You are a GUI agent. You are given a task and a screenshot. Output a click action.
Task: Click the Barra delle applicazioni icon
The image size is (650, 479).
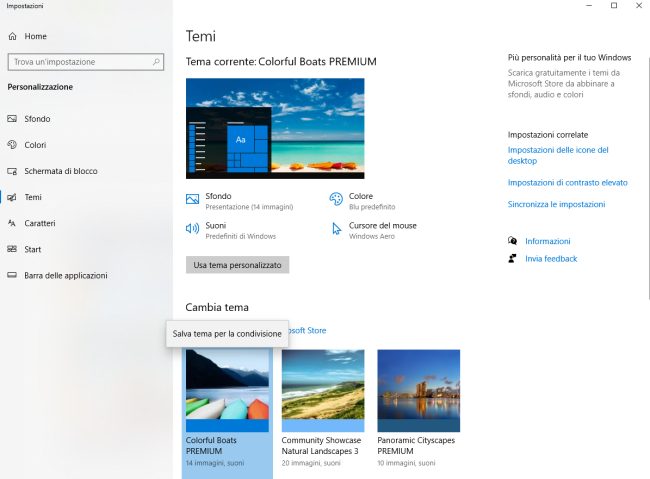click(12, 275)
